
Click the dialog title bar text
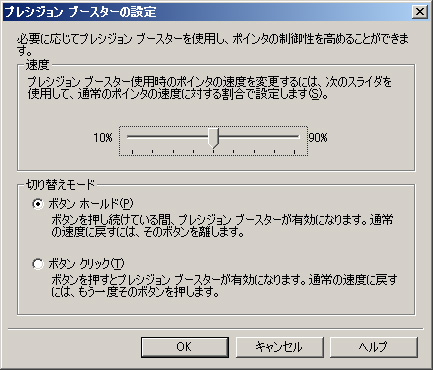click(80, 12)
